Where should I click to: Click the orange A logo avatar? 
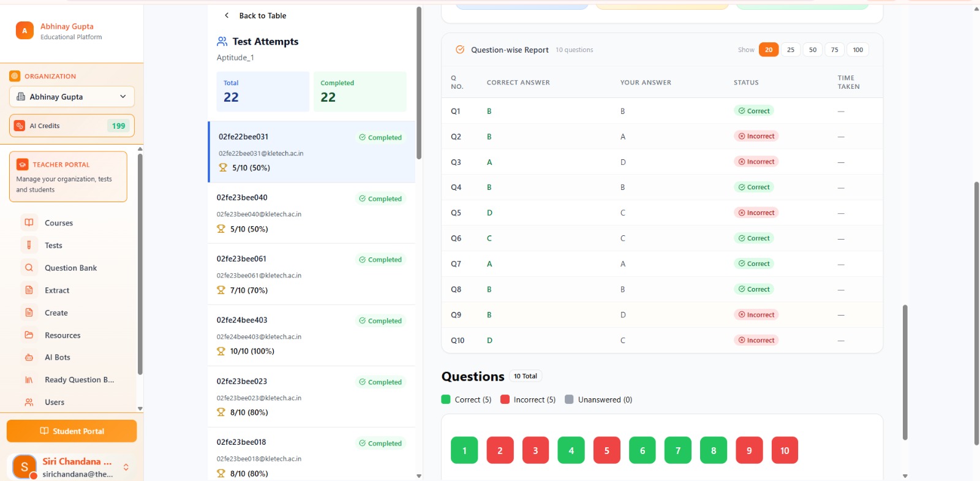click(x=24, y=31)
